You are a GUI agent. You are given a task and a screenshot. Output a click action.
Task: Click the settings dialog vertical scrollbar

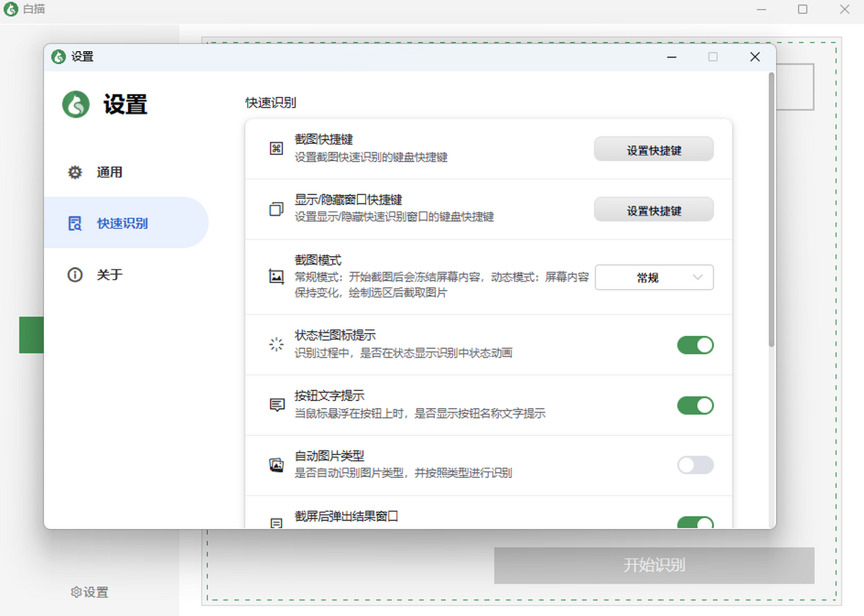coord(771,209)
